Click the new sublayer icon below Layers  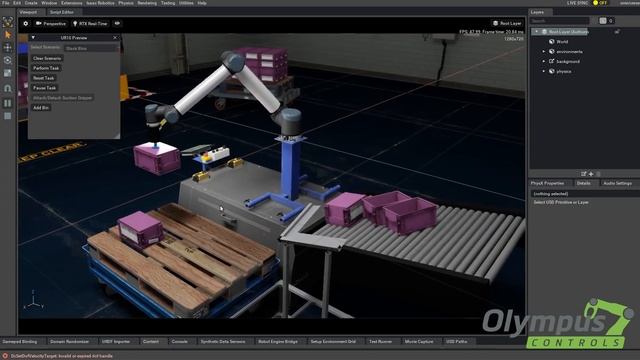[584, 174]
